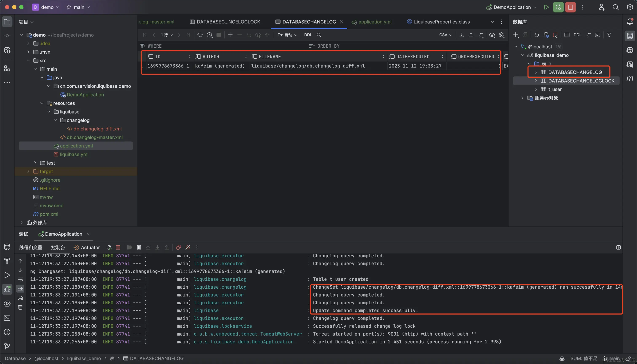
Task: Click the Add Row plus icon
Action: (x=230, y=35)
